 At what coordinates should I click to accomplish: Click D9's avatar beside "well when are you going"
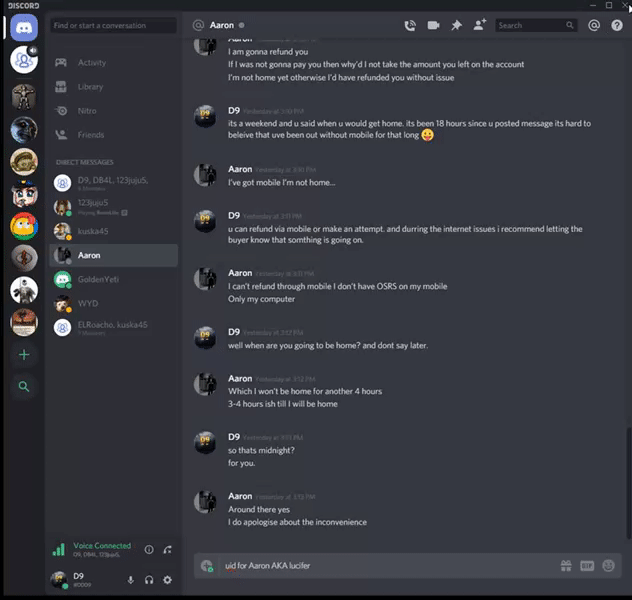tap(205, 338)
